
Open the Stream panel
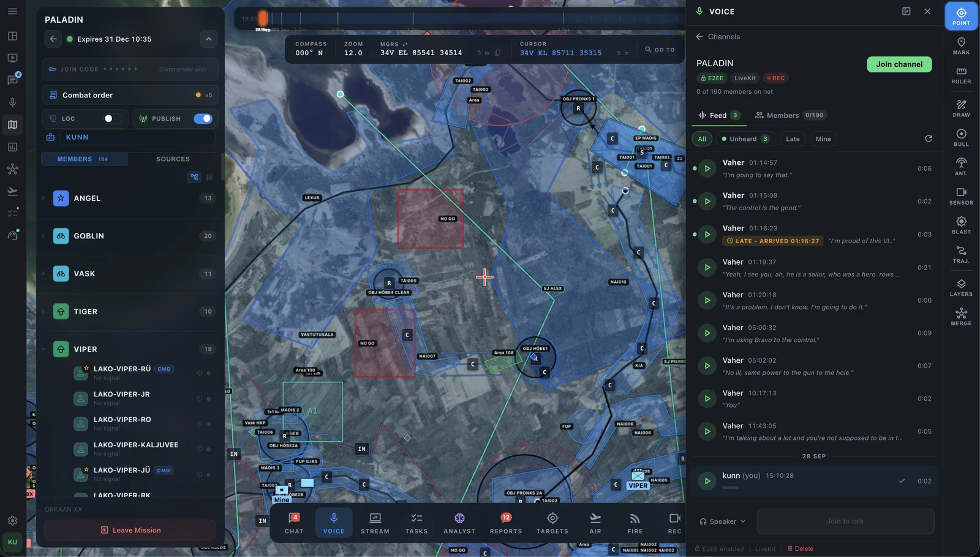375,523
